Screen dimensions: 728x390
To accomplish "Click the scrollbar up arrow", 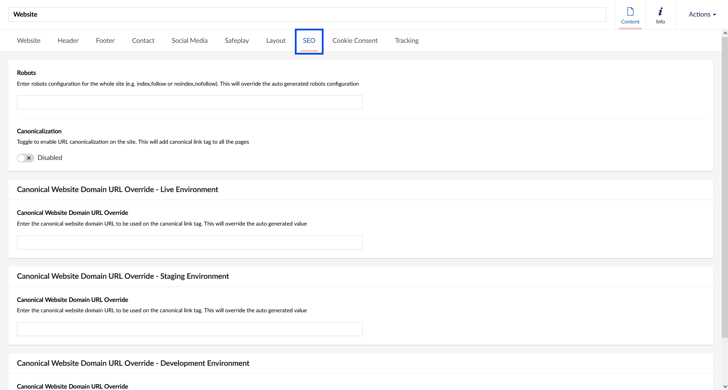I will (725, 33).
